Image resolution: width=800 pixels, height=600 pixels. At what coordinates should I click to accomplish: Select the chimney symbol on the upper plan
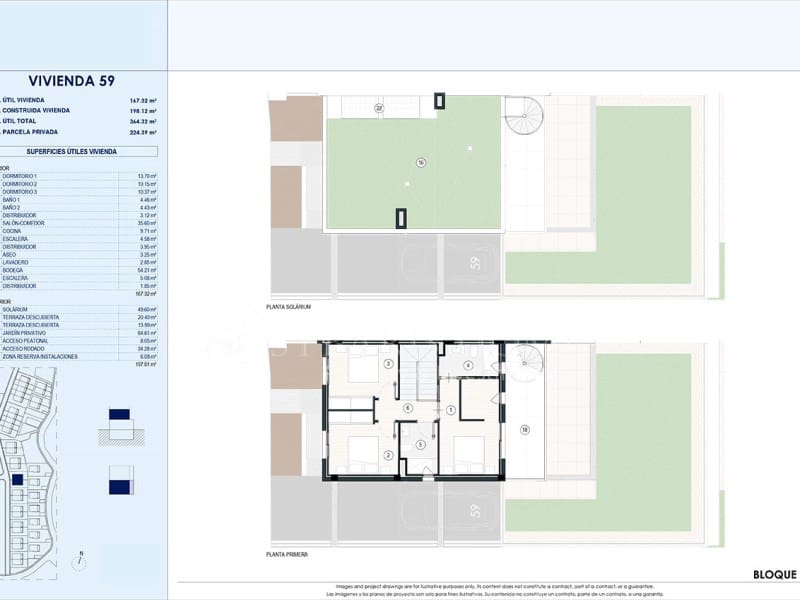[x=439, y=101]
